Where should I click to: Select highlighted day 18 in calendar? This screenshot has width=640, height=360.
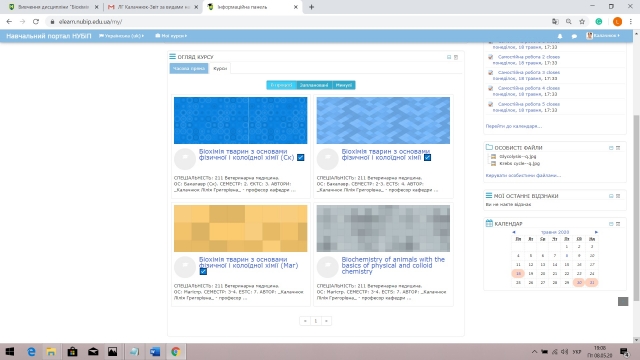pos(518,273)
